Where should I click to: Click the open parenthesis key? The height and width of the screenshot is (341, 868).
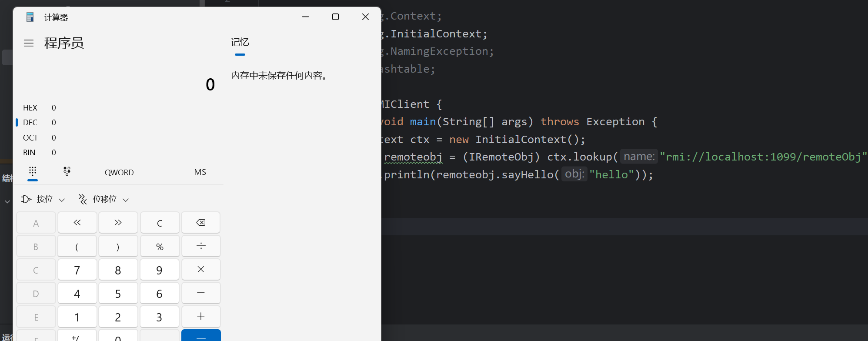[77, 246]
